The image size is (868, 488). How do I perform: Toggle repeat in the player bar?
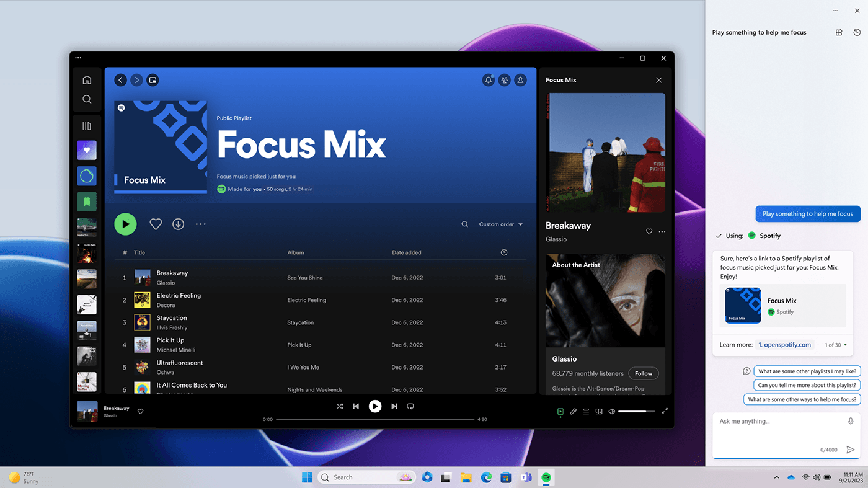410,406
